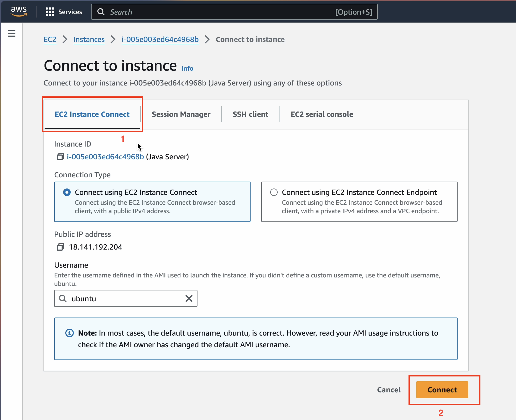Switch to the Session Manager tab
The image size is (516, 420).
point(181,114)
